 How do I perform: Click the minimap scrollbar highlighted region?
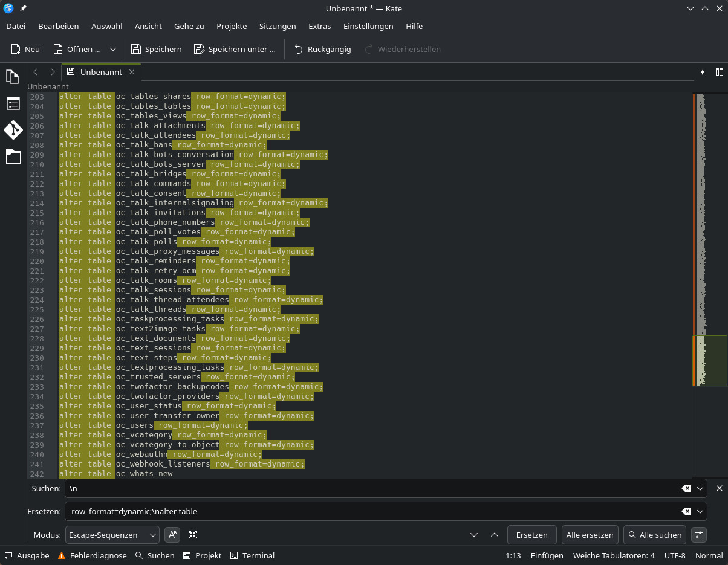coord(710,360)
